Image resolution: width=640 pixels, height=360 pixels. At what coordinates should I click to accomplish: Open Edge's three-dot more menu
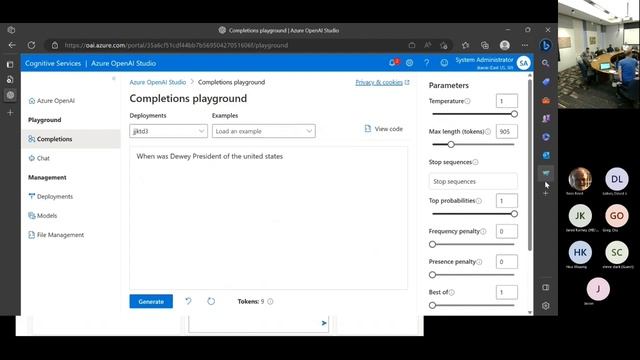coord(525,45)
